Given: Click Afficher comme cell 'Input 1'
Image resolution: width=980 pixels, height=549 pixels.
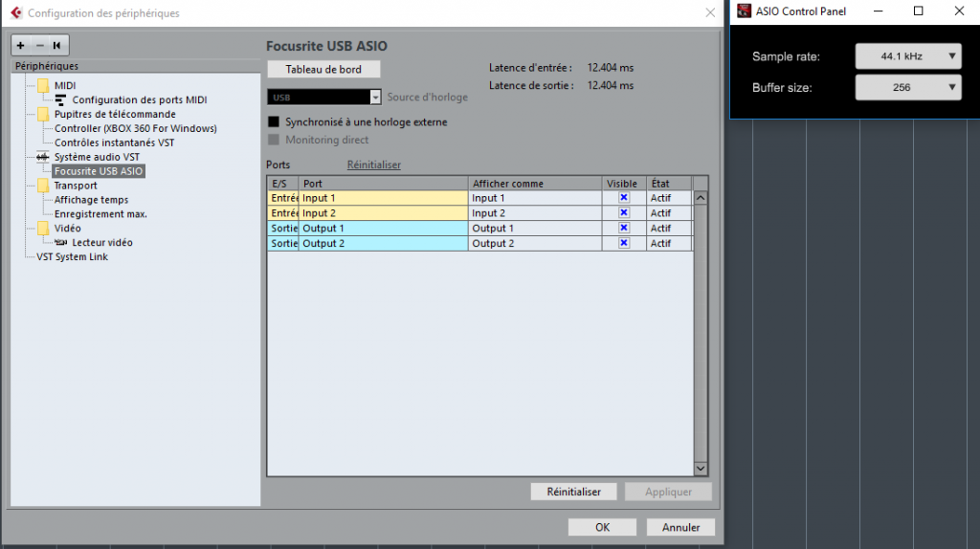Looking at the screenshot, I should [535, 198].
